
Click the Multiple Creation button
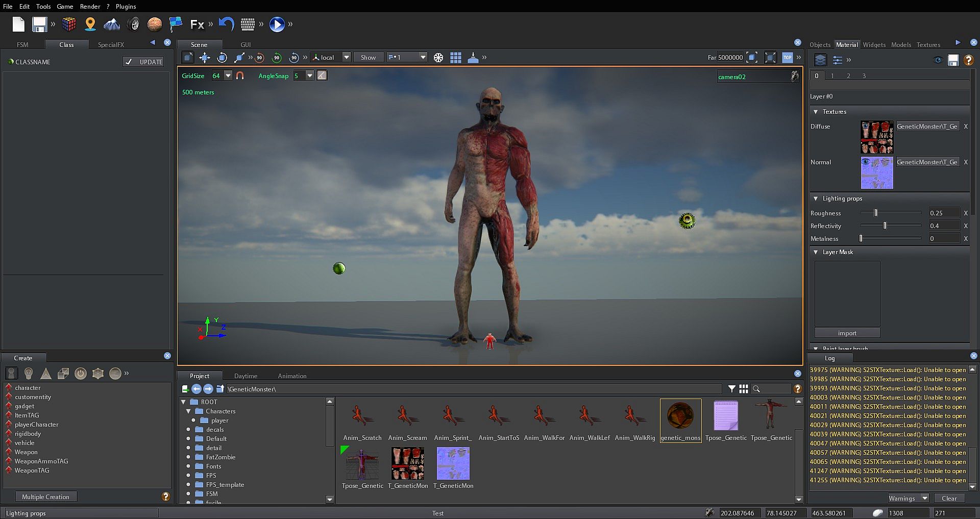pyautogui.click(x=46, y=497)
